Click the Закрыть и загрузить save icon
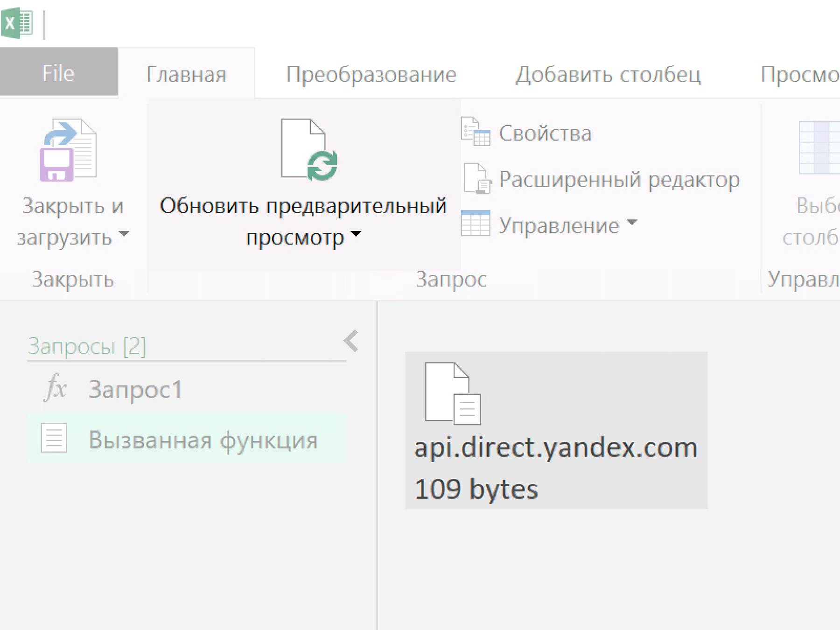 [68, 150]
